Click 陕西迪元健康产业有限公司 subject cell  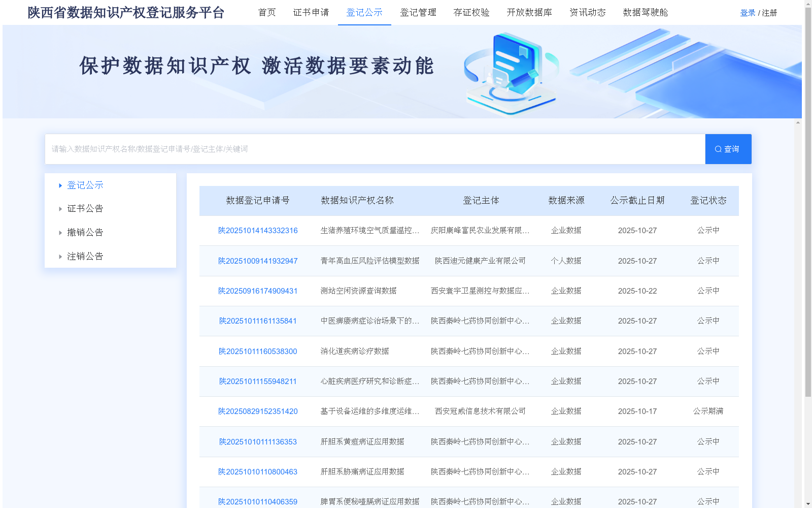coord(480,261)
